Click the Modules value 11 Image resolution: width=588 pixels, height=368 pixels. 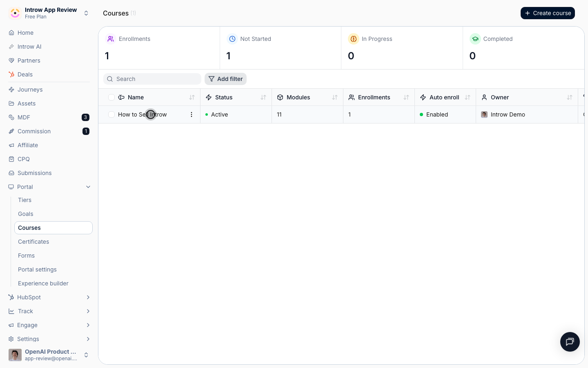pyautogui.click(x=279, y=114)
